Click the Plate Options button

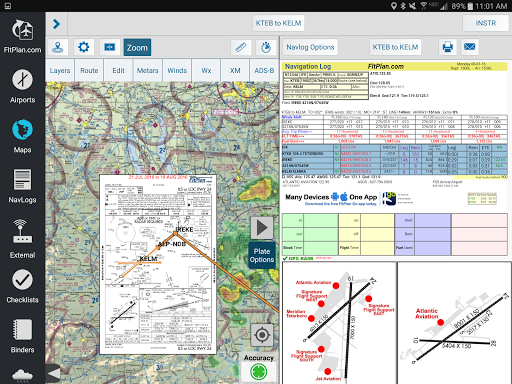[262, 255]
